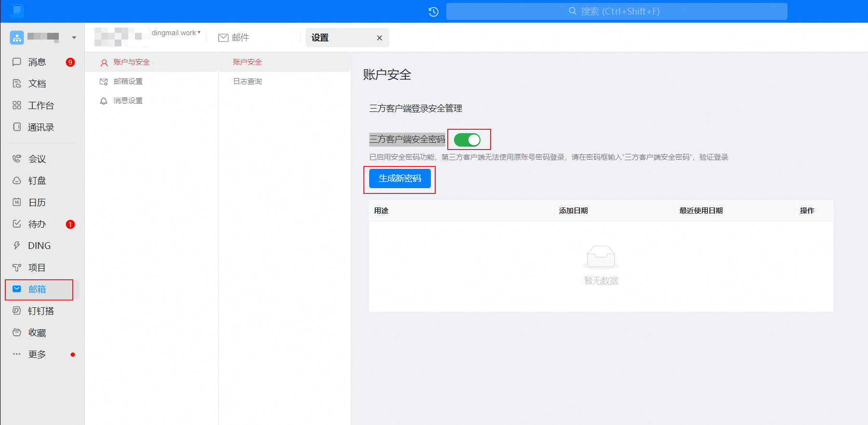Open 邮箱设置 settings category
Image resolution: width=868 pixels, height=425 pixels.
[x=151, y=82]
